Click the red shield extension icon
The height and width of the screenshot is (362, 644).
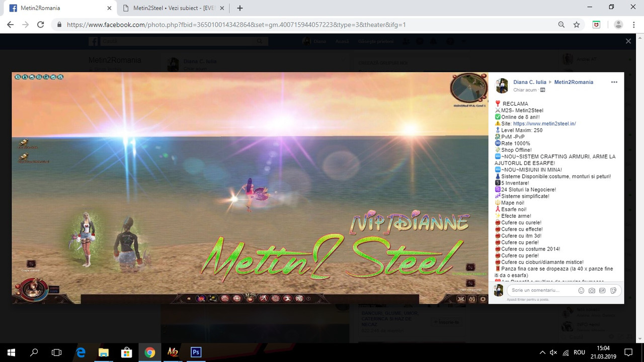[x=596, y=25]
